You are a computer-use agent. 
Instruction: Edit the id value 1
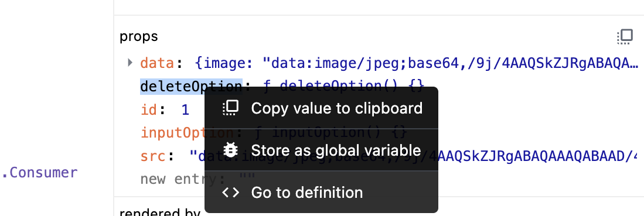coord(185,109)
